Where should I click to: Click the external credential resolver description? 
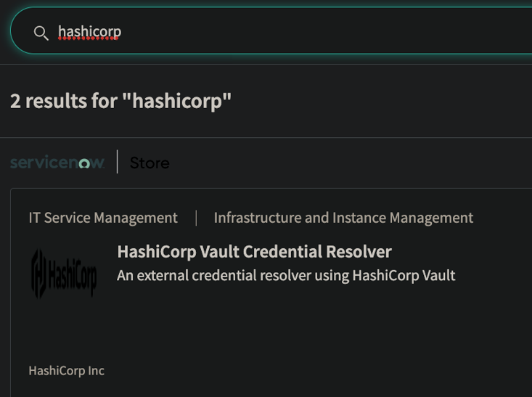tap(286, 275)
